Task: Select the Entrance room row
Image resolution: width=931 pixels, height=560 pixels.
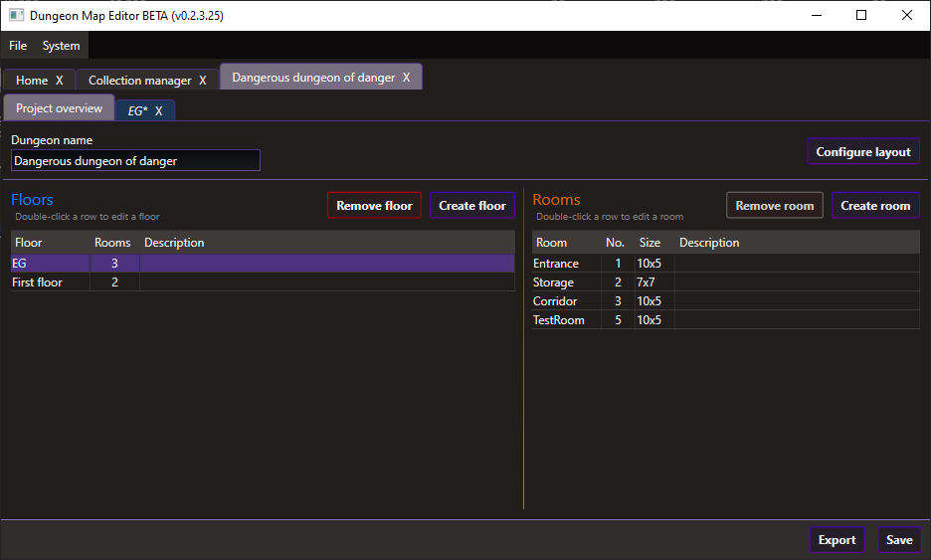Action: [725, 263]
